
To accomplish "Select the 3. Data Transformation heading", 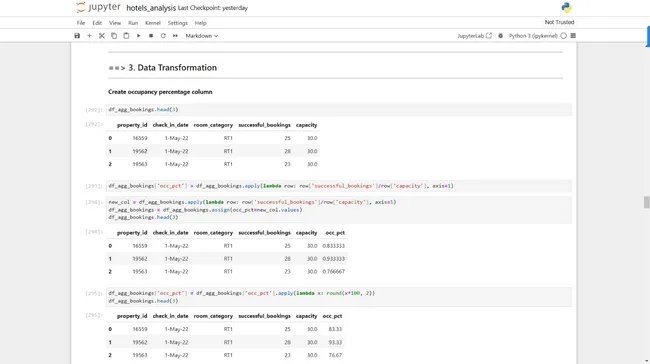I will point(162,68).
